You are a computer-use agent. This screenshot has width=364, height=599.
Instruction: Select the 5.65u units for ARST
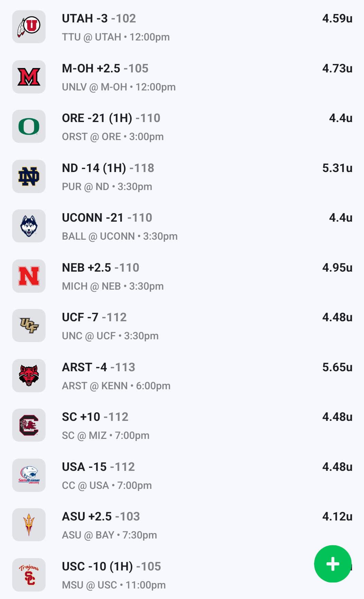(337, 367)
